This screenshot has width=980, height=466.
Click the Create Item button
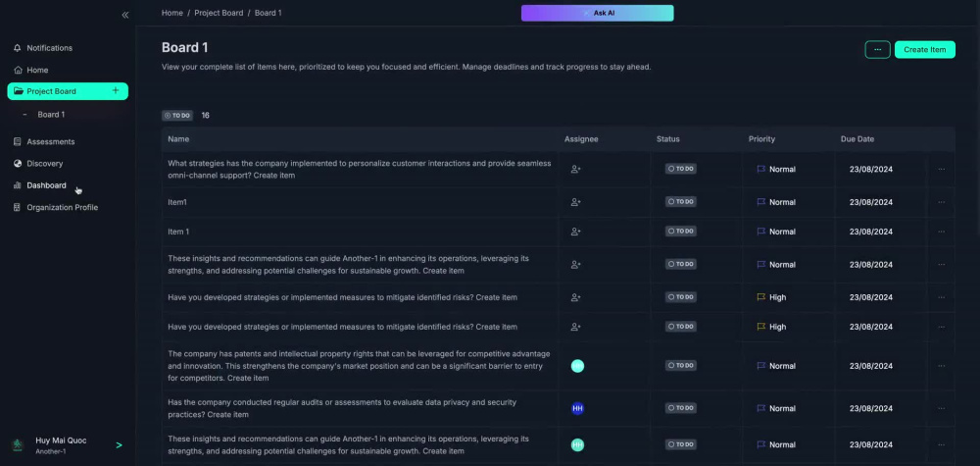924,49
